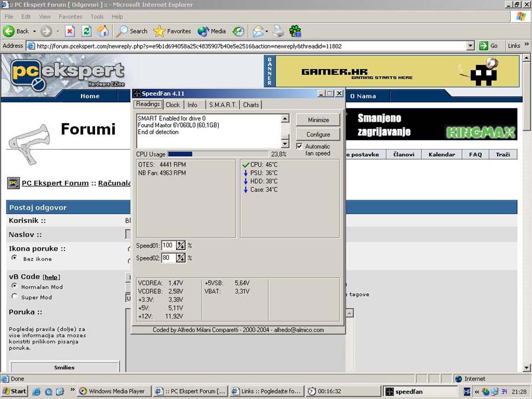The image size is (532, 399).
Task: Click the Stop page loading icon
Action: click(70, 31)
